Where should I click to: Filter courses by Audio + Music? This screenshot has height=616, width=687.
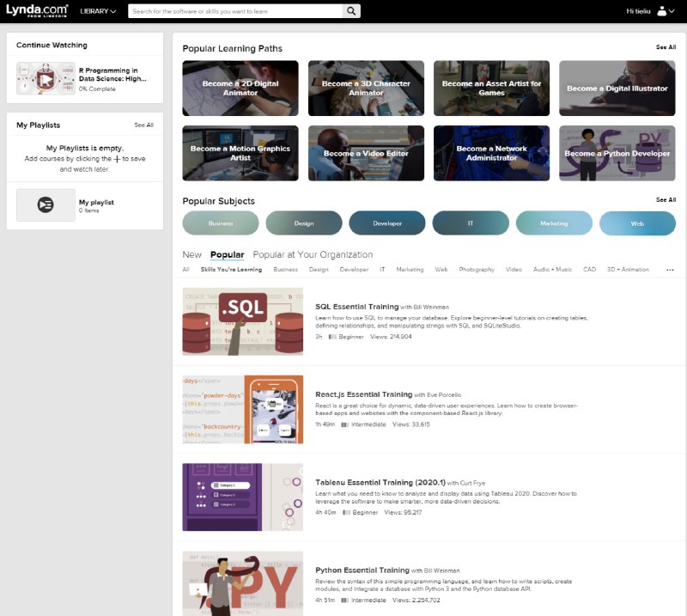coord(552,270)
